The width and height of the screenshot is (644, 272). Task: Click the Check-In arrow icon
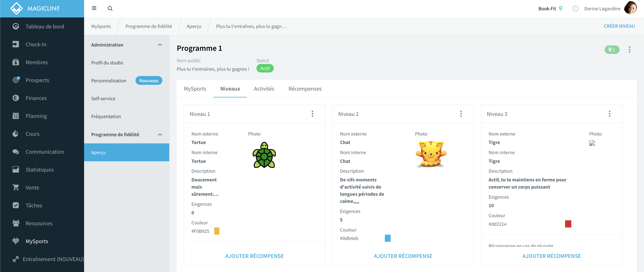tap(16, 44)
